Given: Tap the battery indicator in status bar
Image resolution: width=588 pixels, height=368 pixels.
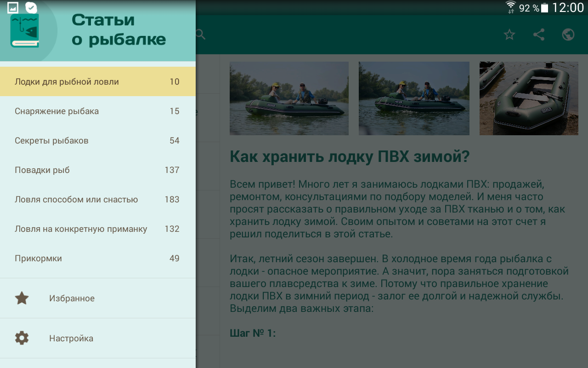Looking at the screenshot, I should click(545, 8).
